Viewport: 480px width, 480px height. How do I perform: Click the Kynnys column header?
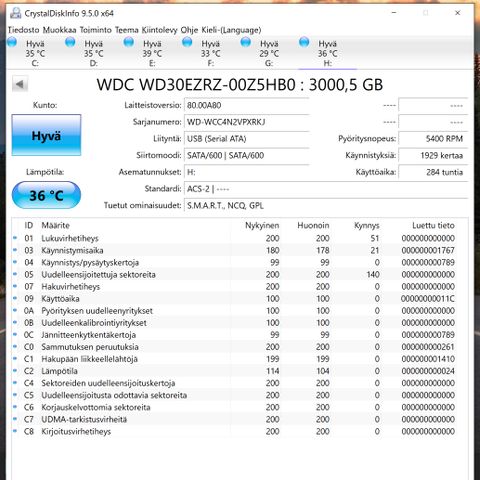(367, 225)
